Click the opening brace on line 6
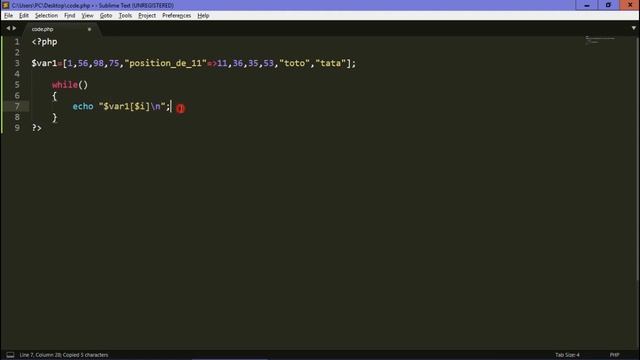Image resolution: width=640 pixels, height=360 pixels. tap(54, 96)
